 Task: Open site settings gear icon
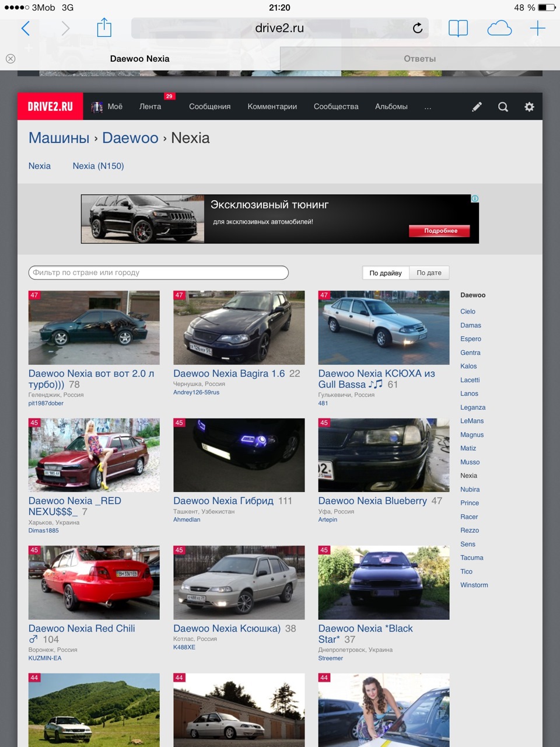pyautogui.click(x=529, y=107)
